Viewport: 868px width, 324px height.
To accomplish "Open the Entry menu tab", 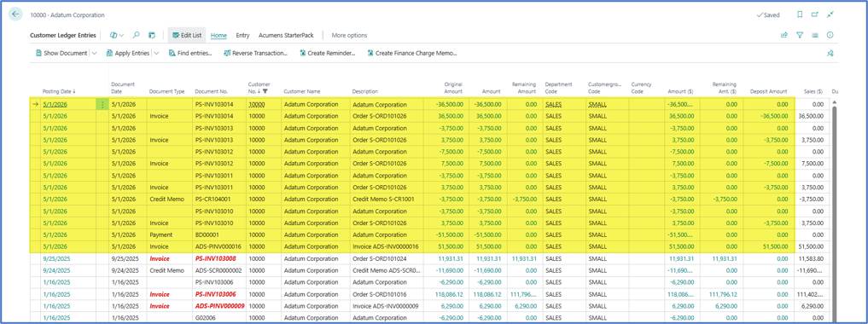I will (242, 35).
